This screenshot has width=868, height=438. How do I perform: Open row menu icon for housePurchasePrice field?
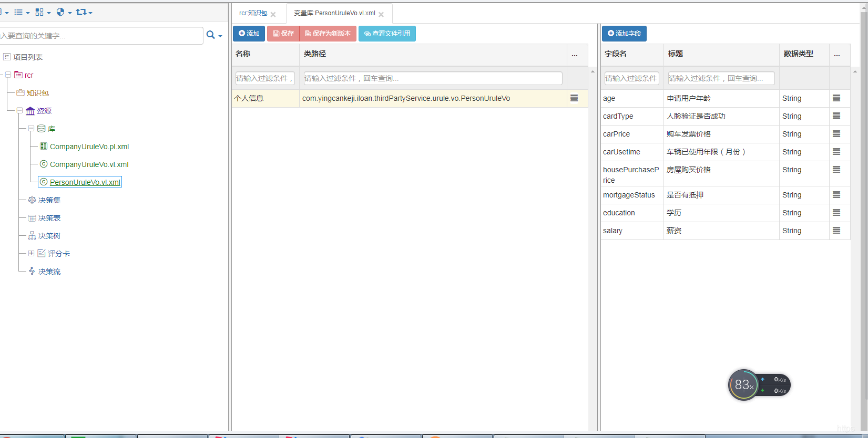[x=836, y=170]
